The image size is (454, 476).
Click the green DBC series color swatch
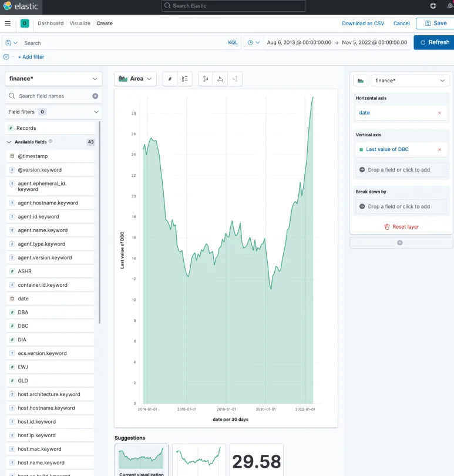pyautogui.click(x=361, y=150)
